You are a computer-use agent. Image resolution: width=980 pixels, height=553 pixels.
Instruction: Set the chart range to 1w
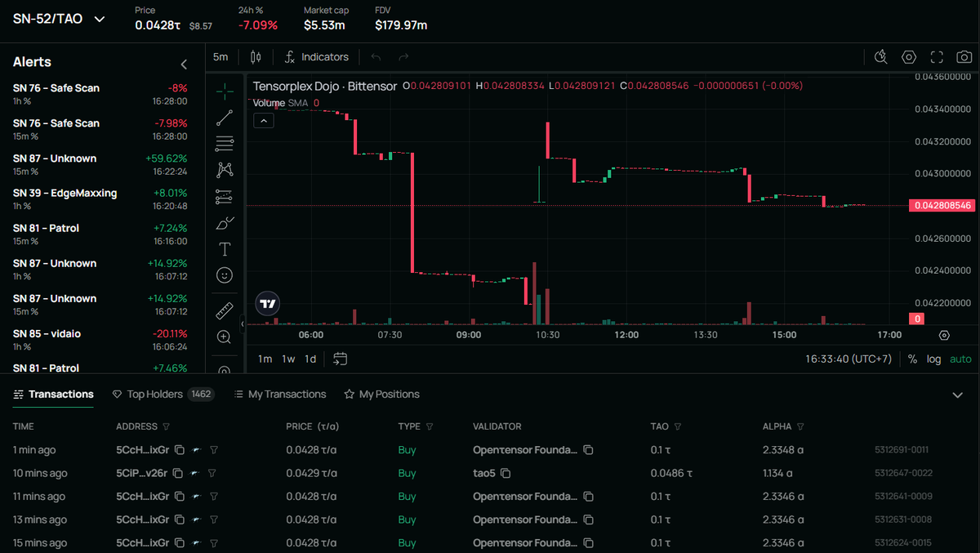[x=288, y=359]
